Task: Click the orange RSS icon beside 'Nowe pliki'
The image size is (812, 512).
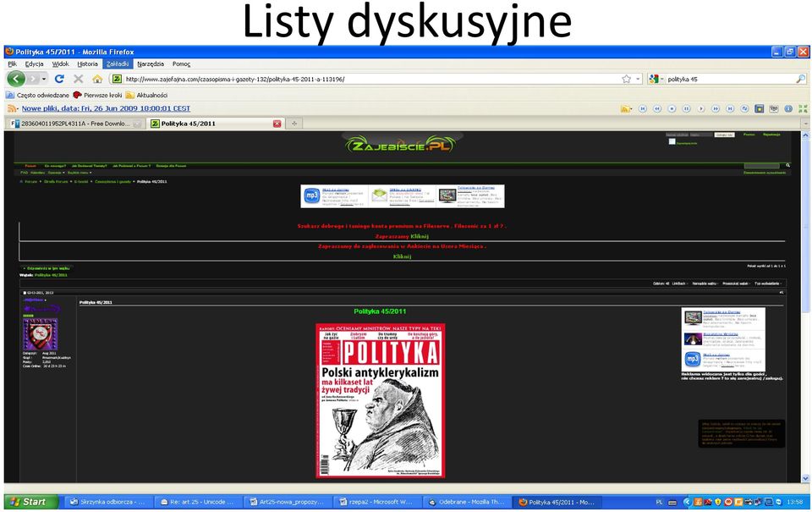Action: 12,108
